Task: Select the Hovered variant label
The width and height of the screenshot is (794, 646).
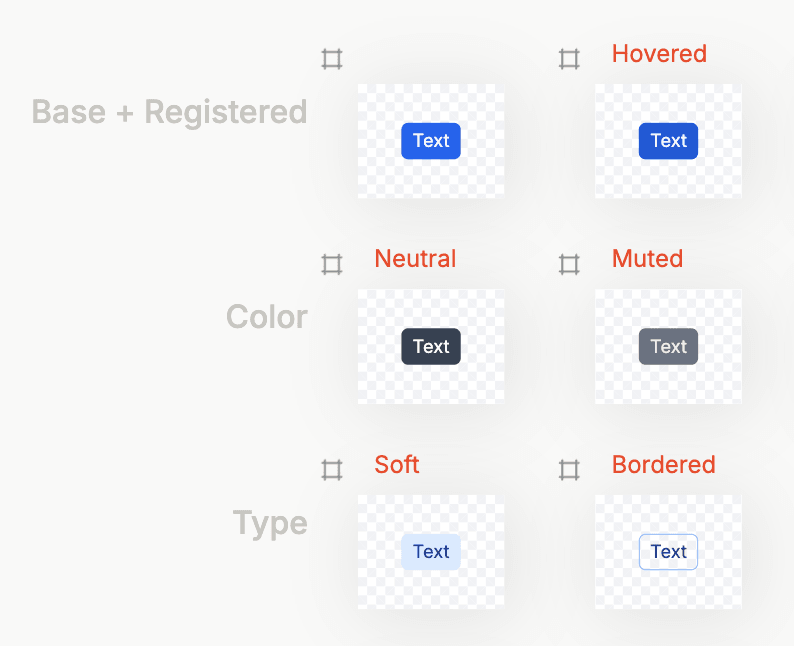Action: (659, 54)
